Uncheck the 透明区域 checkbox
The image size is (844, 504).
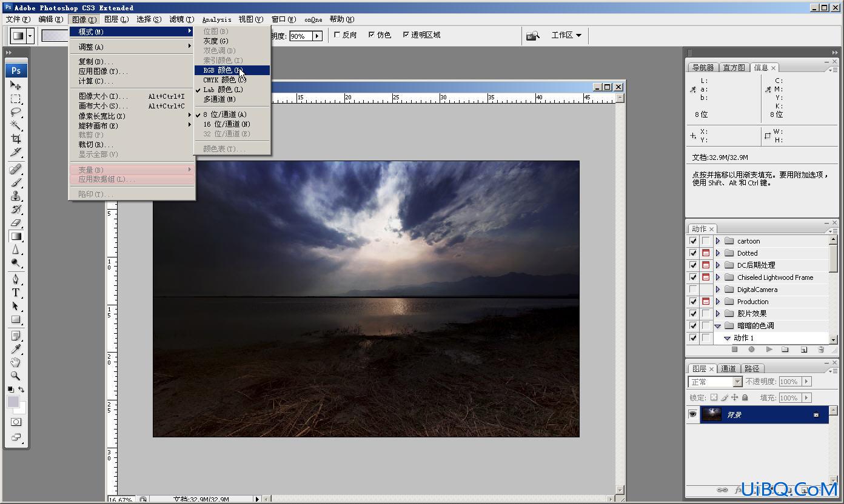pyautogui.click(x=406, y=35)
